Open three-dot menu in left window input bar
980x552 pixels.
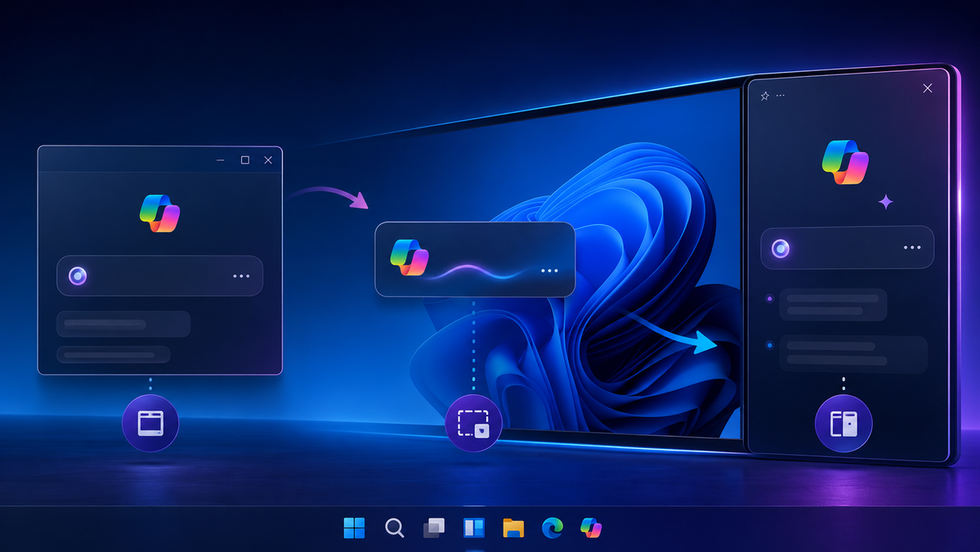241,276
